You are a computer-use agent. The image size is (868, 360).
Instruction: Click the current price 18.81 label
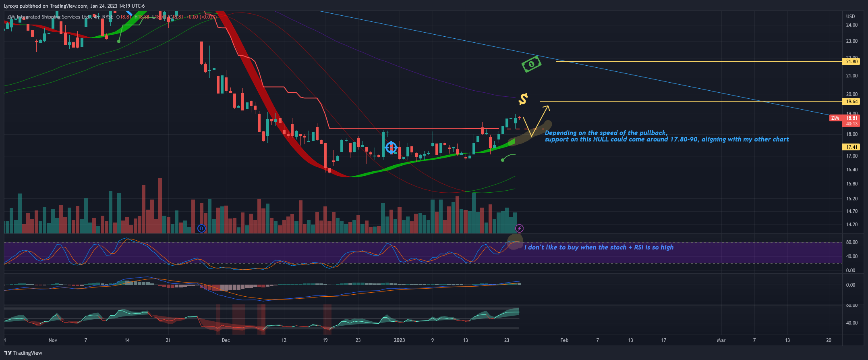[851, 118]
